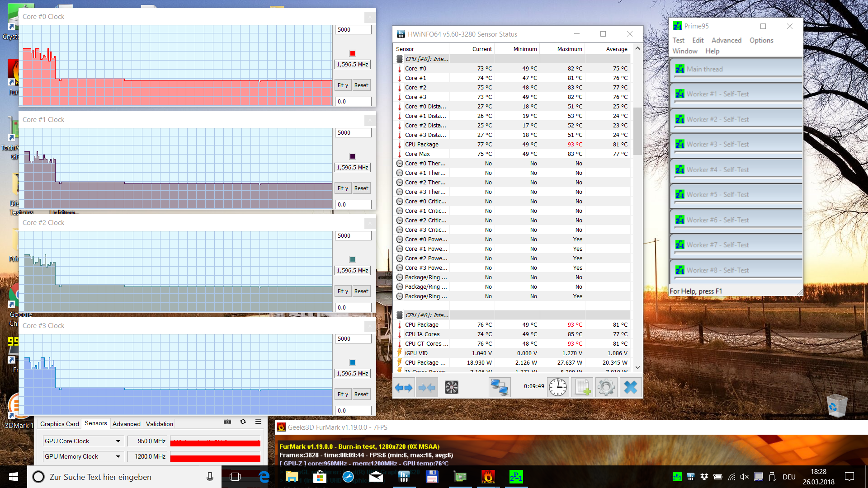Open HWiNFO remote network monitoring icon
Screen dimensions: 868x488
pos(500,387)
